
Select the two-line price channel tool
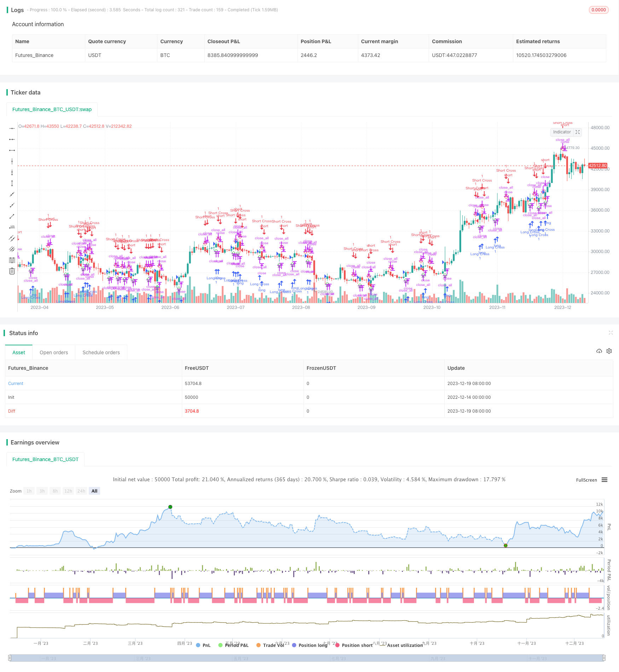[12, 238]
